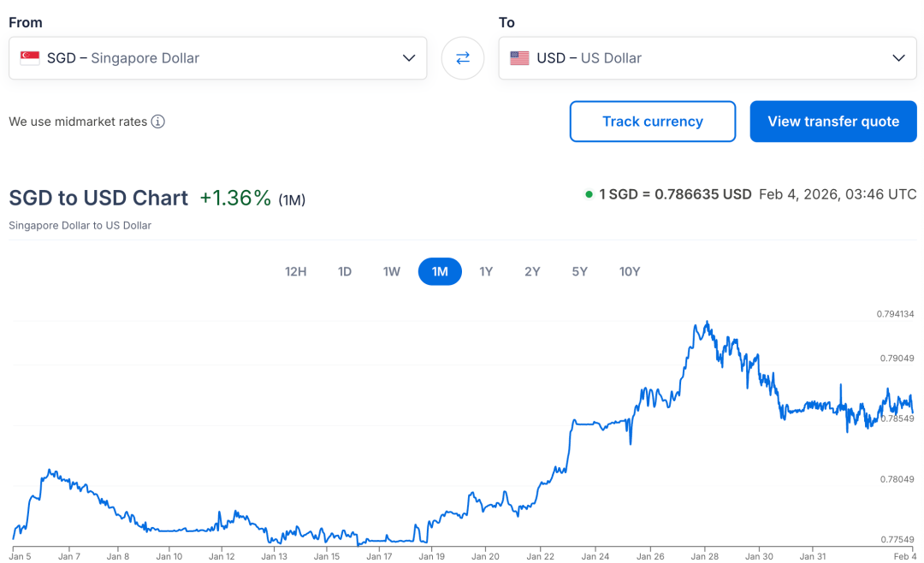The height and width of the screenshot is (563, 924).
Task: Click the US flag icon
Action: coord(519,58)
